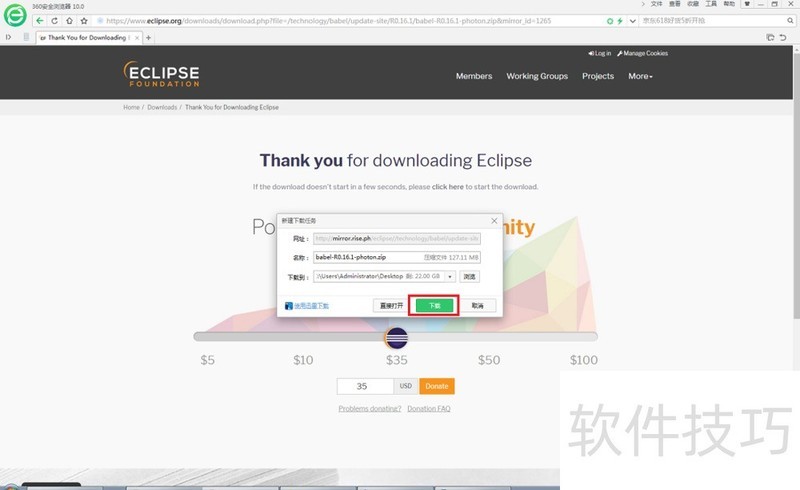Select the $100 donation amount
Viewport: 800px width, 490px height.
[584, 360]
